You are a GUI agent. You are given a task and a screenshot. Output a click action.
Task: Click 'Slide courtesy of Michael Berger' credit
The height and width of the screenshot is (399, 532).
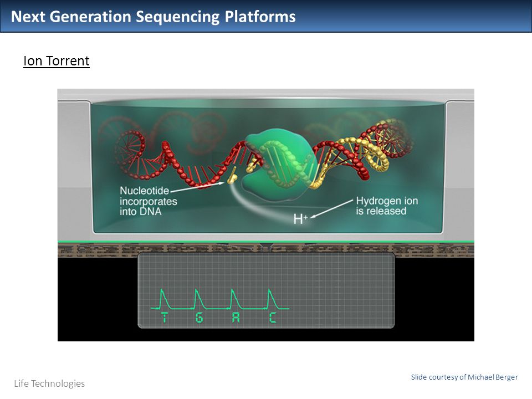(x=464, y=377)
